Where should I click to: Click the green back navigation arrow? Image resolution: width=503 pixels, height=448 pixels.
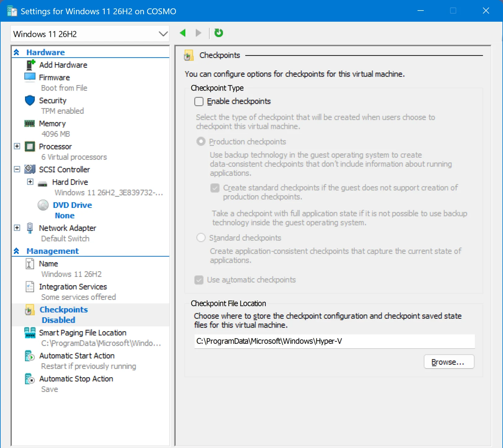point(183,33)
